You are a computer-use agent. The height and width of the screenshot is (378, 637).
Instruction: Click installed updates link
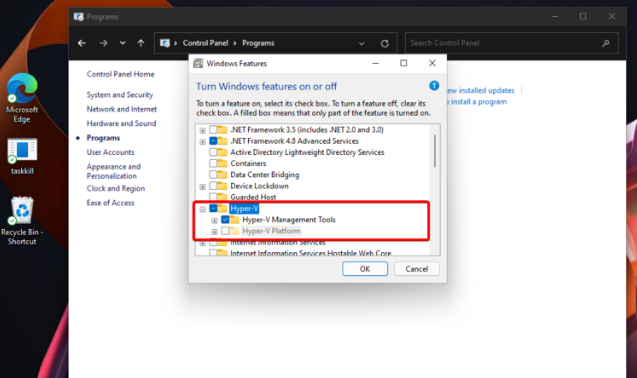point(481,90)
